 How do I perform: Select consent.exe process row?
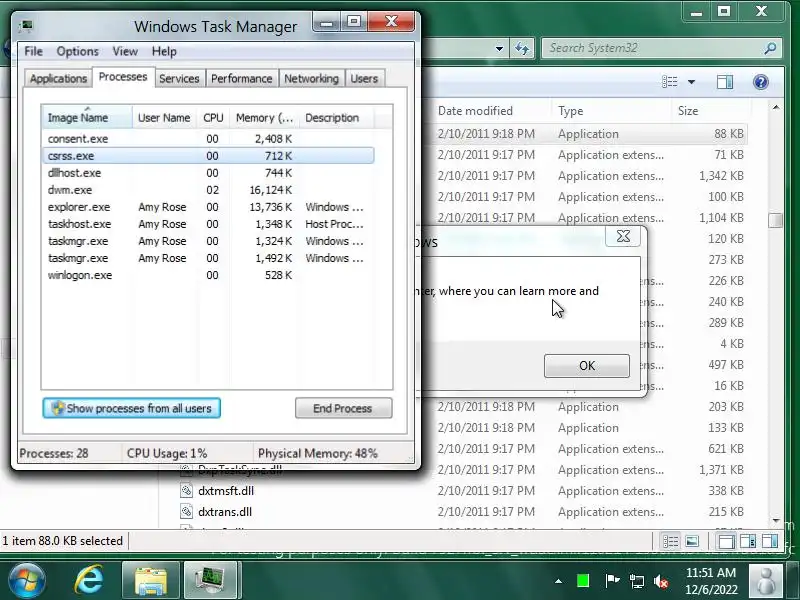[209, 139]
